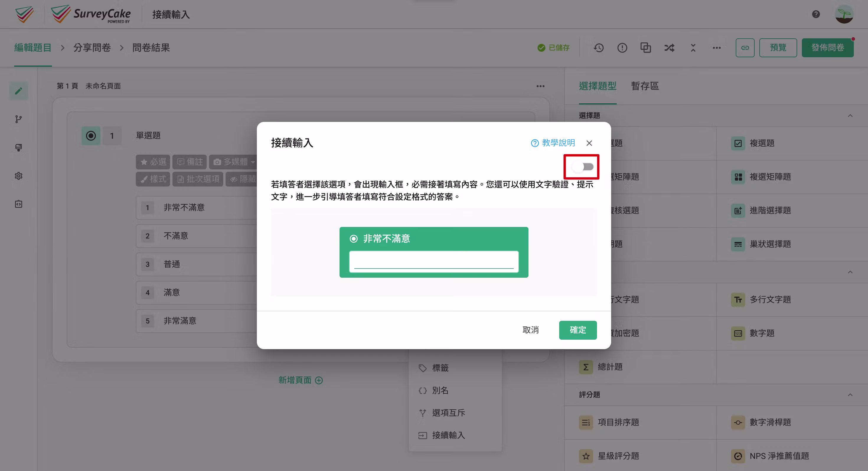This screenshot has height=471, width=868.
Task: Click the collapse all icon
Action: point(693,48)
